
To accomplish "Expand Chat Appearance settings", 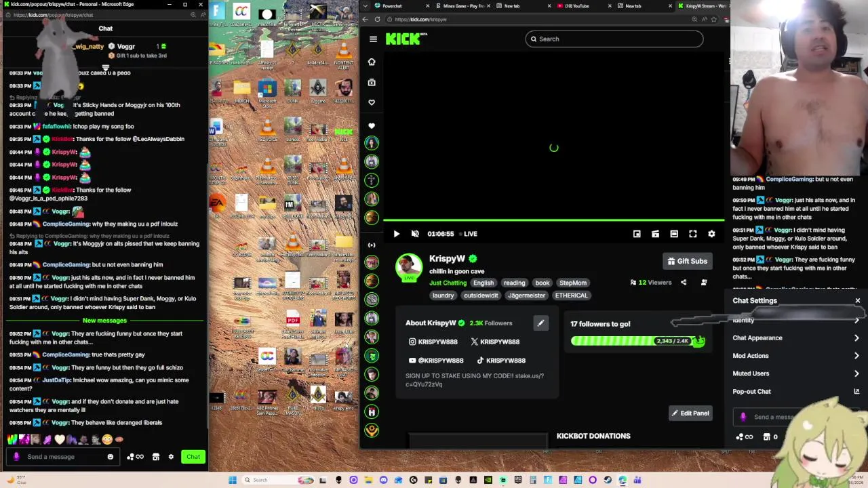I will click(795, 338).
